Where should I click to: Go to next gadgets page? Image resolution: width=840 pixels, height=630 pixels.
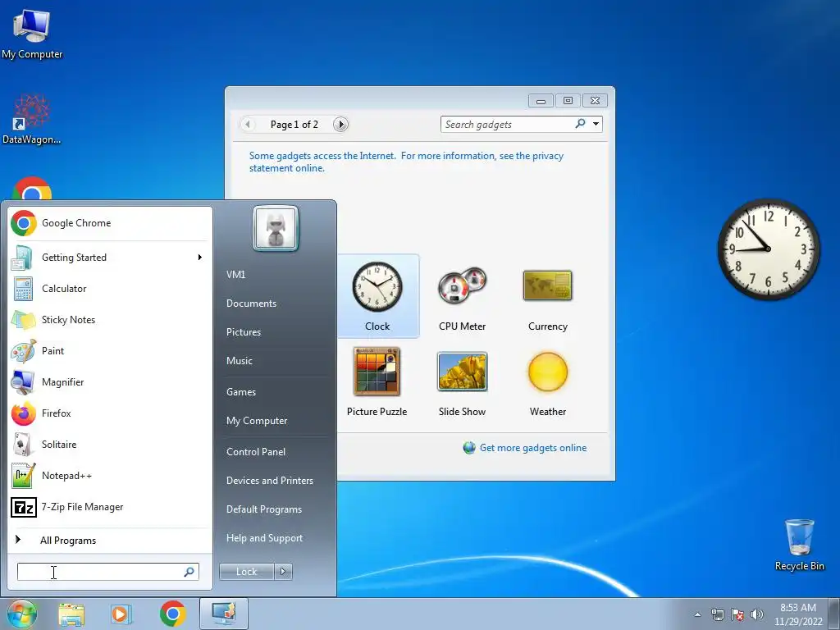coord(340,125)
